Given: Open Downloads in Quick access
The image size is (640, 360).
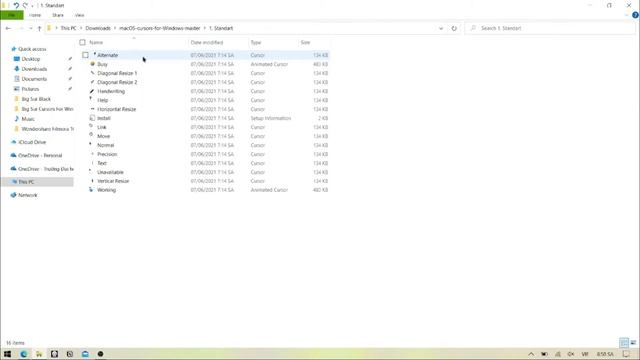Looking at the screenshot, I should [x=34, y=69].
